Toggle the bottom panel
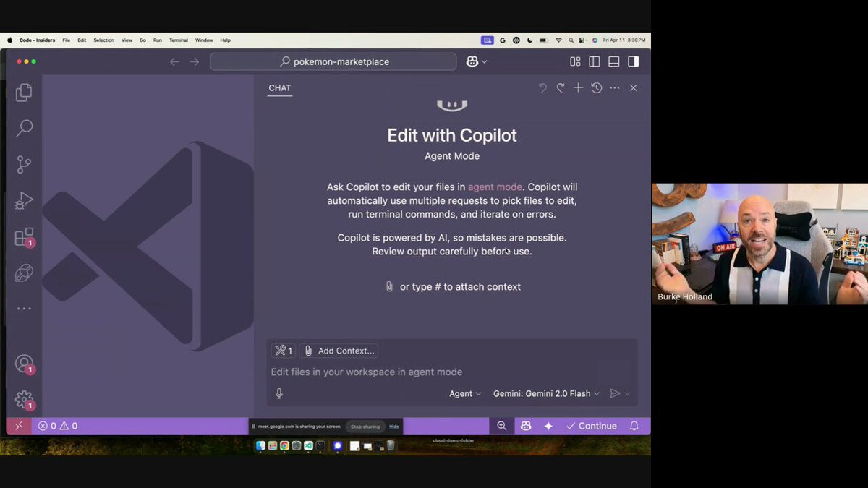 click(x=613, y=61)
